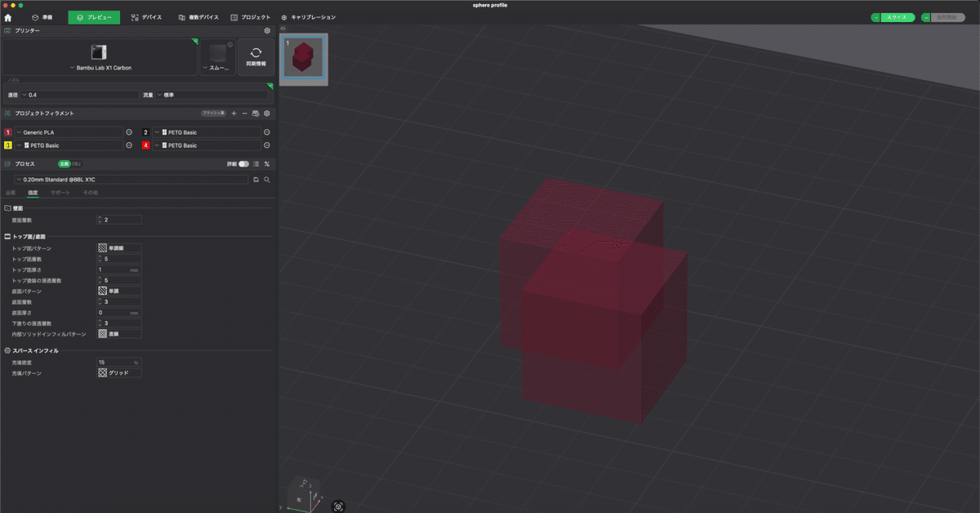Click the 底面層数 stepper arrows
This screenshot has height=513, width=980.
100,301
